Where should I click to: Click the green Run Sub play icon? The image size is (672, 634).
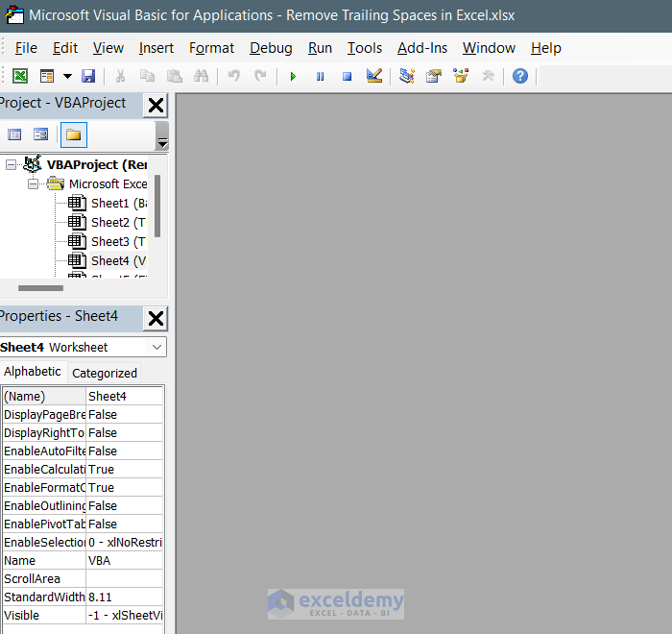coord(293,76)
